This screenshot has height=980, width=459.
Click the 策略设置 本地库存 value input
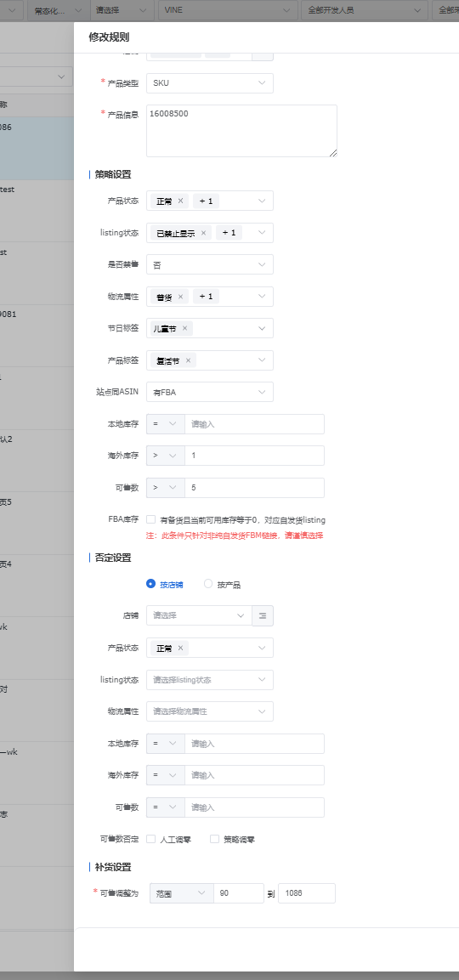(254, 424)
